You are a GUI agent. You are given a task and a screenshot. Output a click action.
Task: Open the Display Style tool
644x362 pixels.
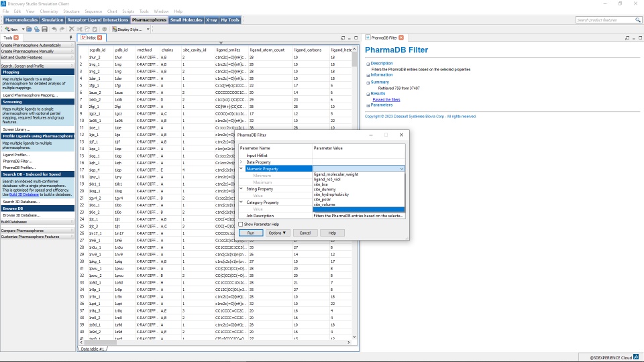click(x=127, y=29)
